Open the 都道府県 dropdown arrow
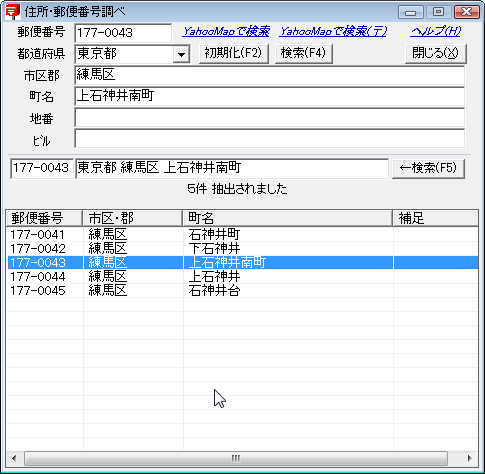 pos(181,54)
